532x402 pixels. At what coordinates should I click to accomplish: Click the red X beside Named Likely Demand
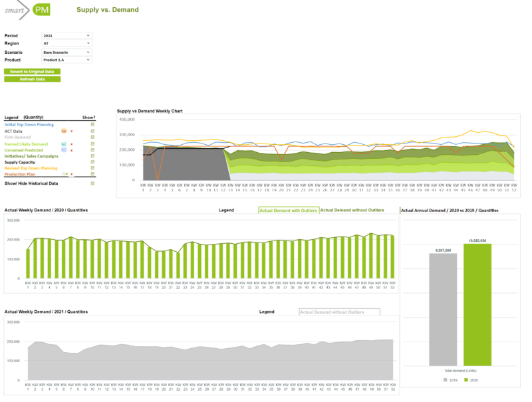pyautogui.click(x=71, y=144)
